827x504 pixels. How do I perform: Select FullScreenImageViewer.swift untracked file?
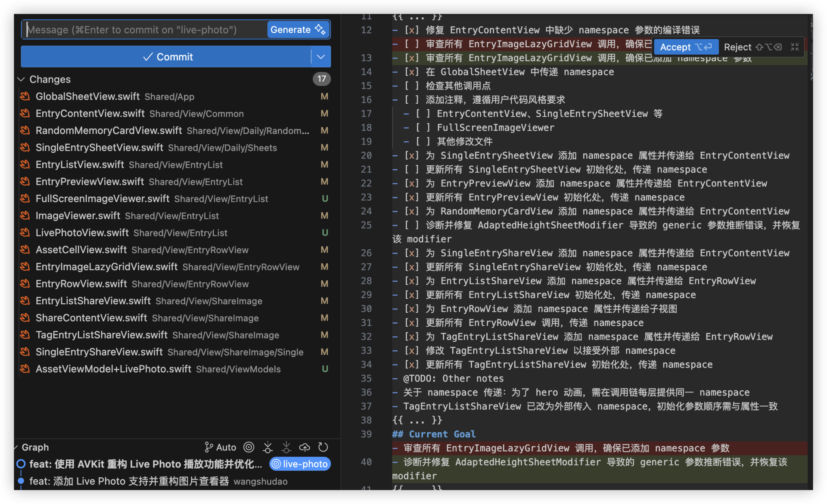point(103,199)
